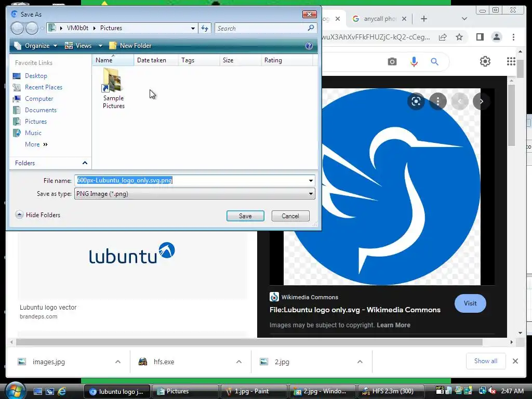The image size is (532, 399).
Task: Click the Back navigation button in dialog
Action: 17,28
